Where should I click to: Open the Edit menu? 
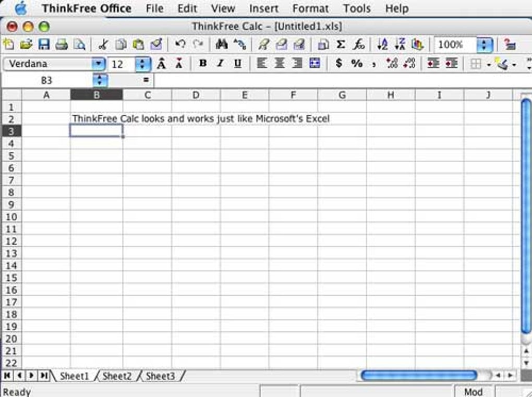click(x=187, y=8)
